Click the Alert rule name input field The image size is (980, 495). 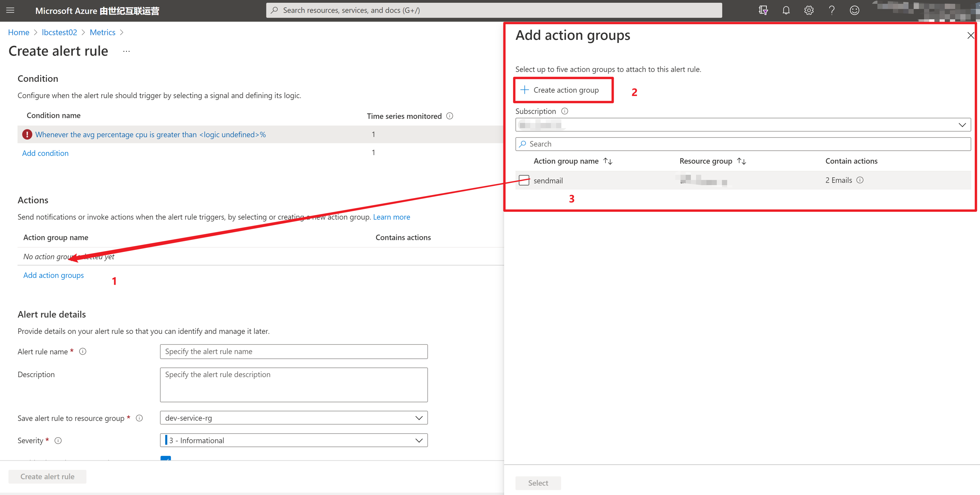[293, 351]
